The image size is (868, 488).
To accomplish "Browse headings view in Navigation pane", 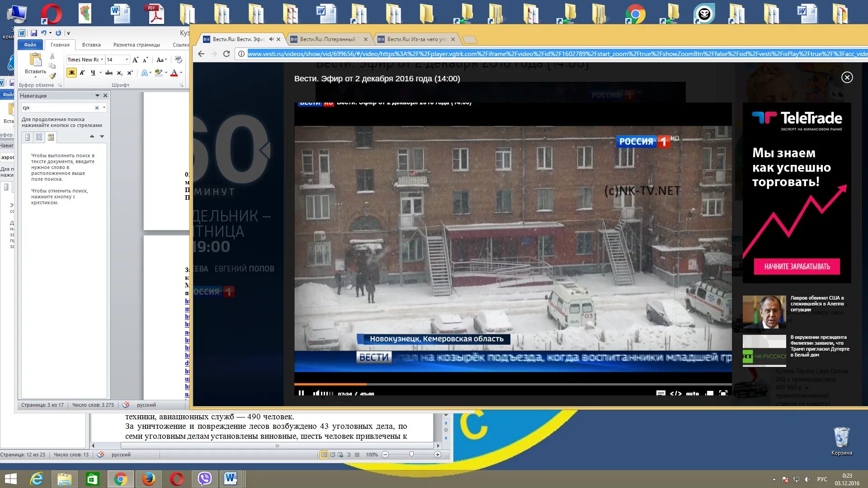I will 28,137.
